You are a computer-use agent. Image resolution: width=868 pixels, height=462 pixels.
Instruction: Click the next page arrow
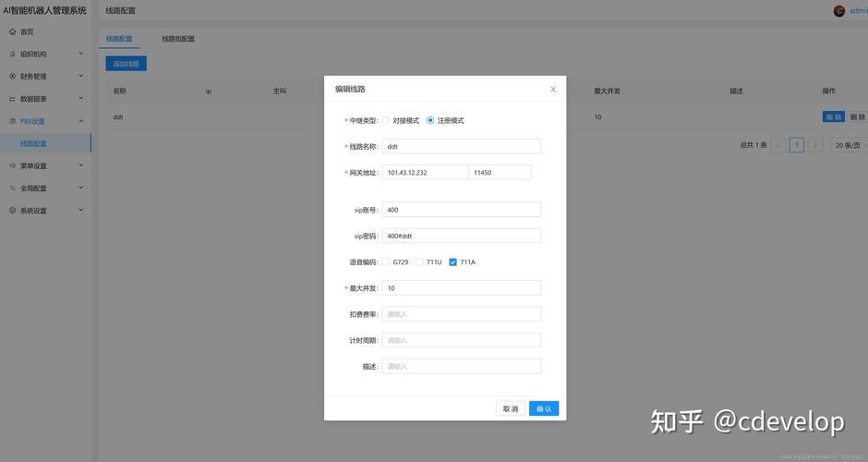(x=814, y=145)
